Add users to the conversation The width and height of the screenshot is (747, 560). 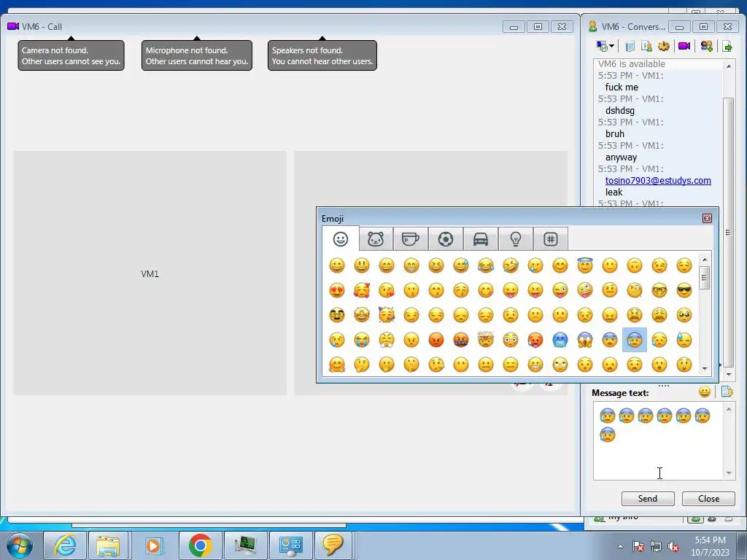[706, 46]
